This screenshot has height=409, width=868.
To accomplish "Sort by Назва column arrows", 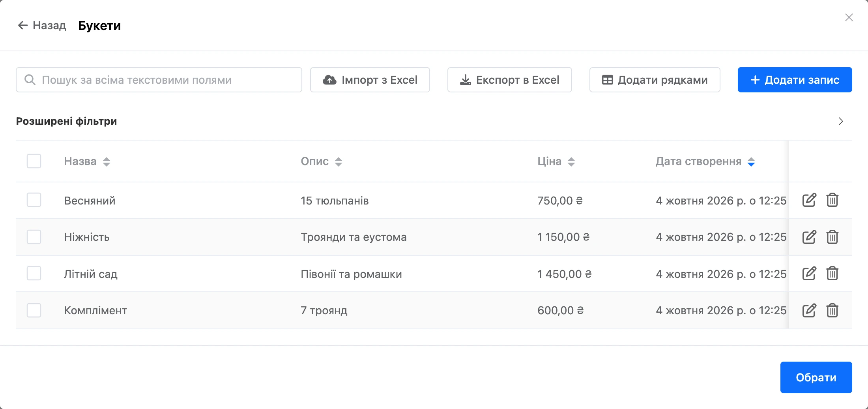I will pyautogui.click(x=107, y=161).
